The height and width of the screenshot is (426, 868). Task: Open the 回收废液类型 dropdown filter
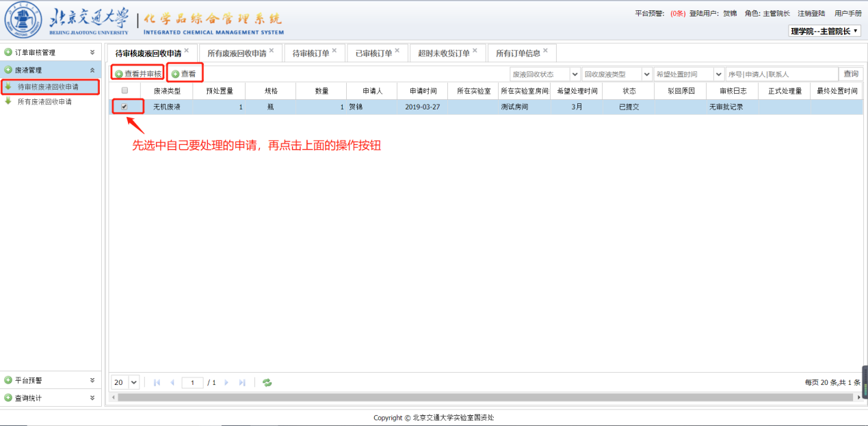click(617, 74)
